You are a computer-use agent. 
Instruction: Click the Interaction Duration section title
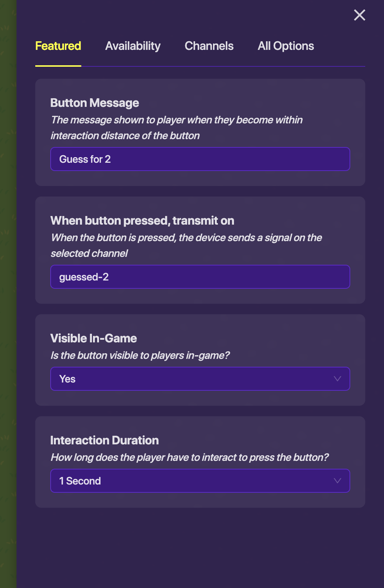(x=104, y=440)
